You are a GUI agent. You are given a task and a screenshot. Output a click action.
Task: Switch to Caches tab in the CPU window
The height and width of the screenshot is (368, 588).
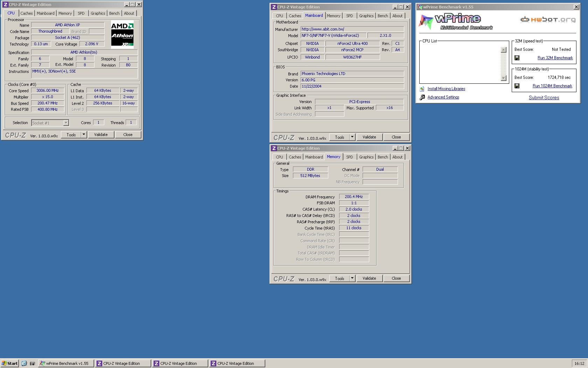pos(26,13)
